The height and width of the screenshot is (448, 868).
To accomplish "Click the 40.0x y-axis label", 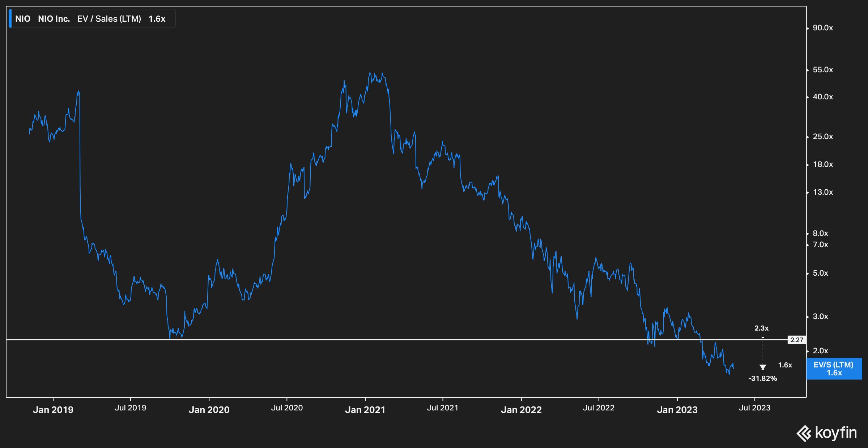I will (823, 97).
